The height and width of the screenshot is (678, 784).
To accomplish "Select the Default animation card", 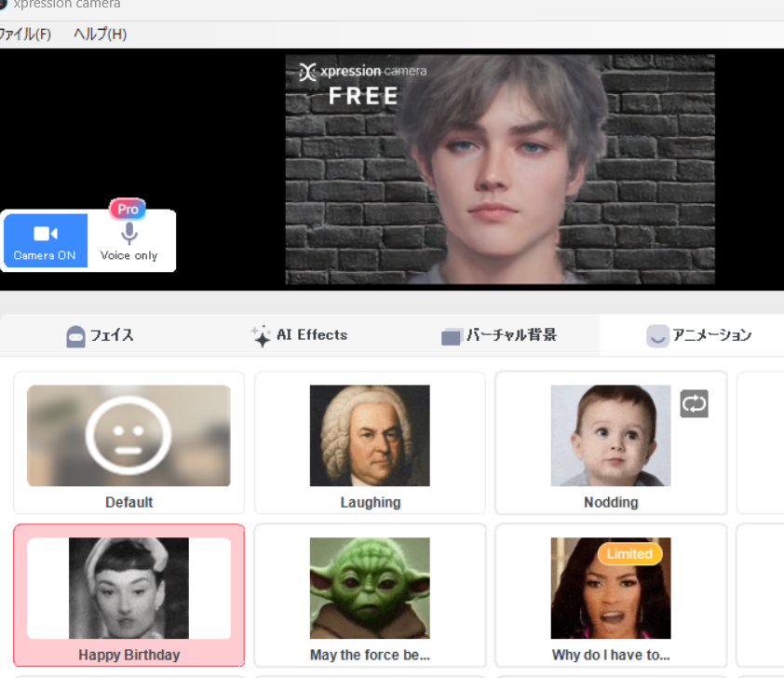I will click(129, 442).
